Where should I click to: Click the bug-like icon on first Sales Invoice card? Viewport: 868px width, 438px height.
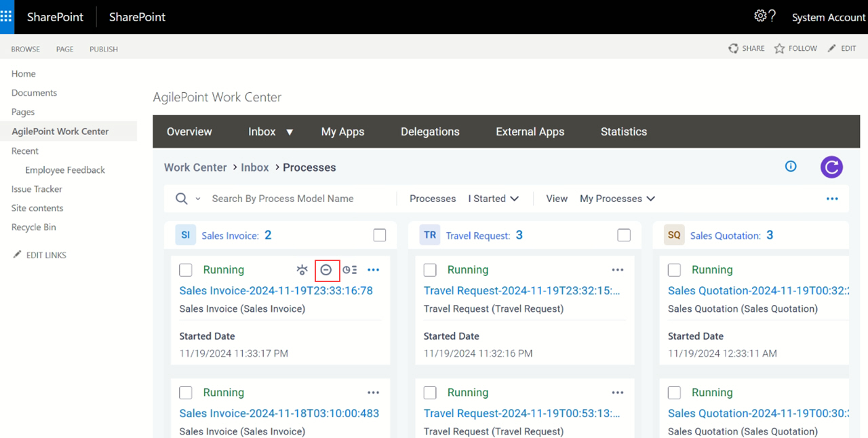click(302, 270)
